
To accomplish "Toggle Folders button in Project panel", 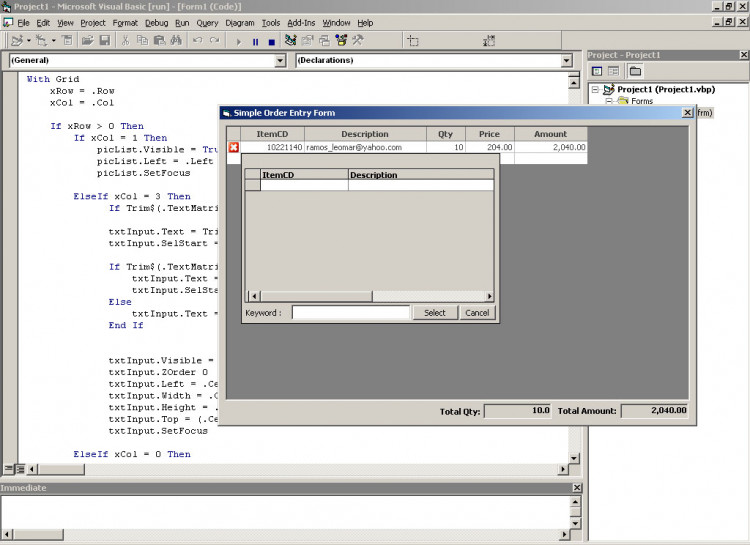I will (x=635, y=71).
